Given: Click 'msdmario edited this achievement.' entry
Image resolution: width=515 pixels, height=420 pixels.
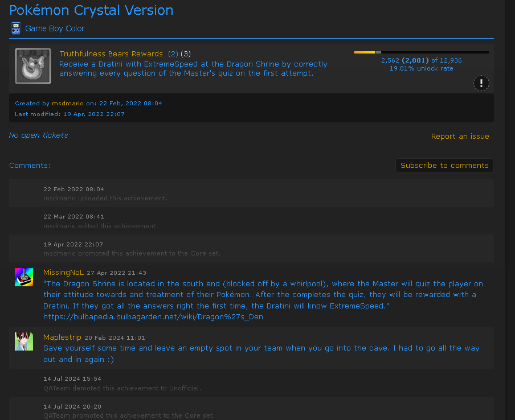Looking at the screenshot, I should (100, 226).
